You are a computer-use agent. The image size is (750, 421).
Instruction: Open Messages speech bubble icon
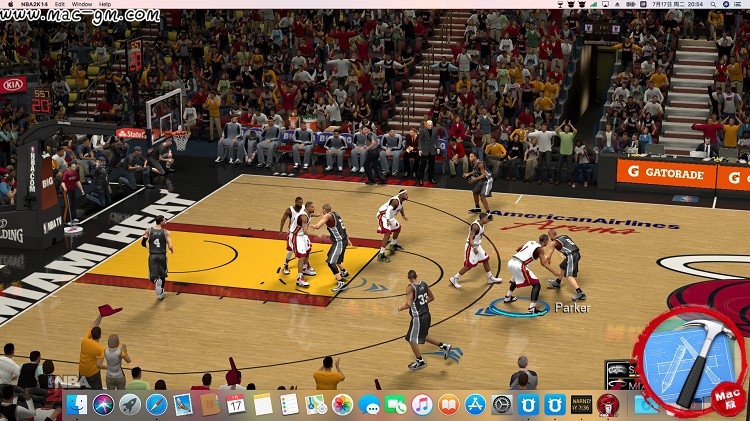(x=369, y=405)
